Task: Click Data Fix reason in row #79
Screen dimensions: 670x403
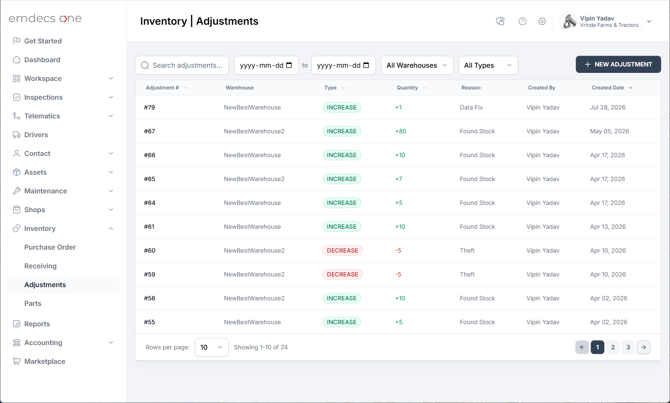Action: [x=471, y=107]
